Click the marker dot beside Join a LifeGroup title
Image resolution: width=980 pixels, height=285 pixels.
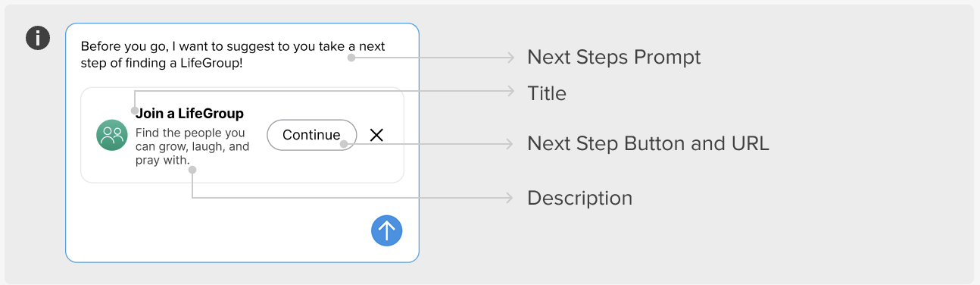135,111
